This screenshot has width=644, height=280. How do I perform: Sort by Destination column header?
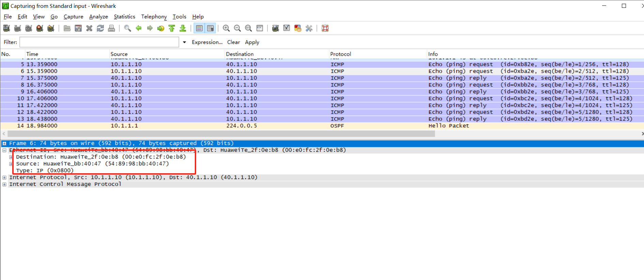[277, 54]
